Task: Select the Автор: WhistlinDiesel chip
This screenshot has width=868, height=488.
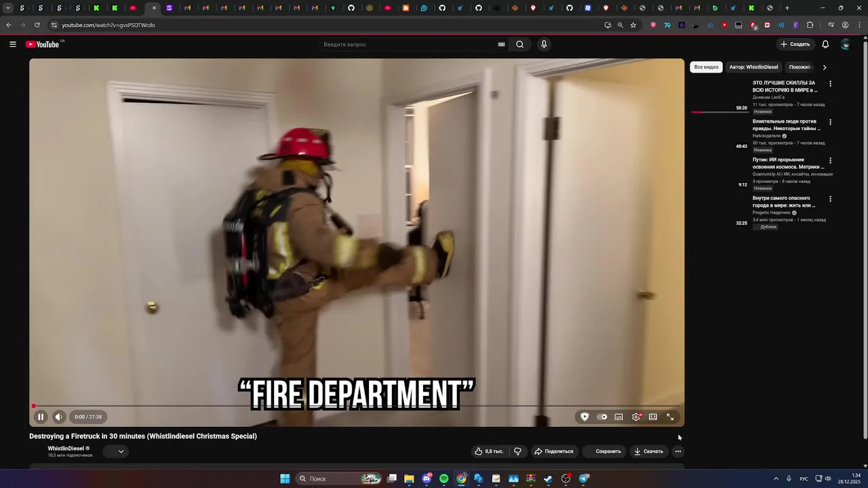Action: [753, 67]
